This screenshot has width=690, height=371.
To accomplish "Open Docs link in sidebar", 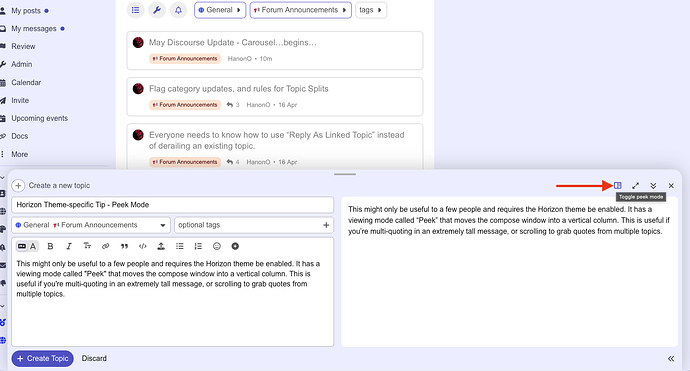I will point(19,136).
